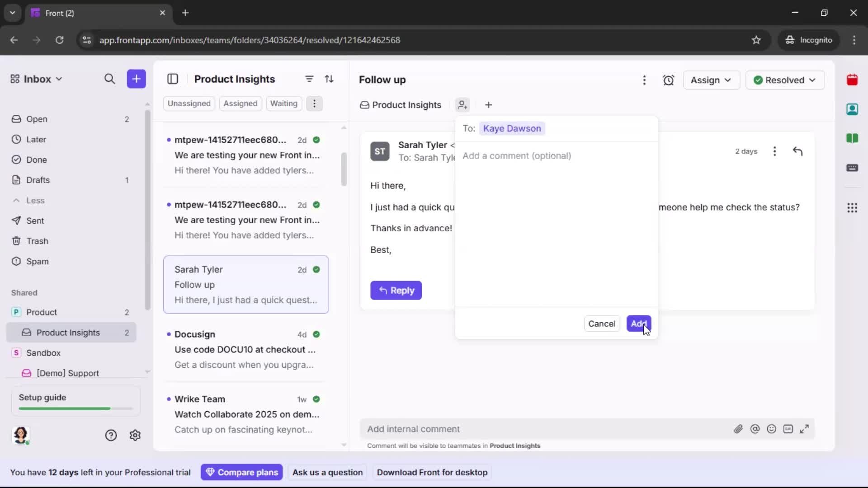The width and height of the screenshot is (868, 488).
Task: Open Download Front for desktop link
Action: pyautogui.click(x=432, y=472)
